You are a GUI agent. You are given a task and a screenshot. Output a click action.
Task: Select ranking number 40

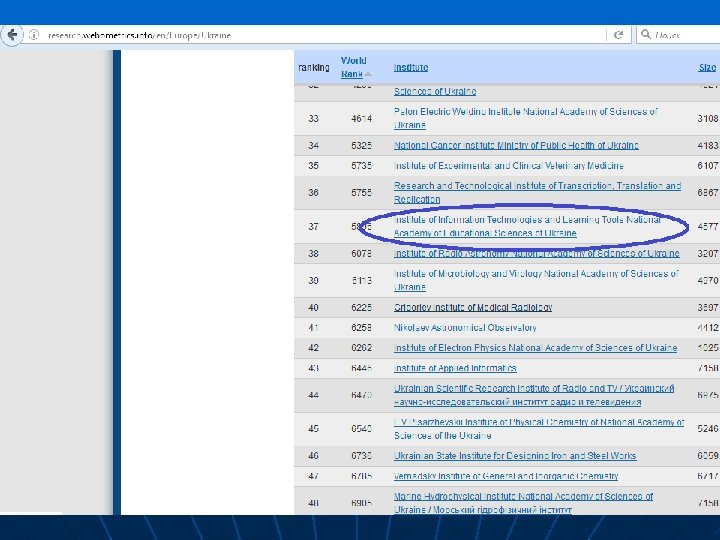click(x=313, y=308)
